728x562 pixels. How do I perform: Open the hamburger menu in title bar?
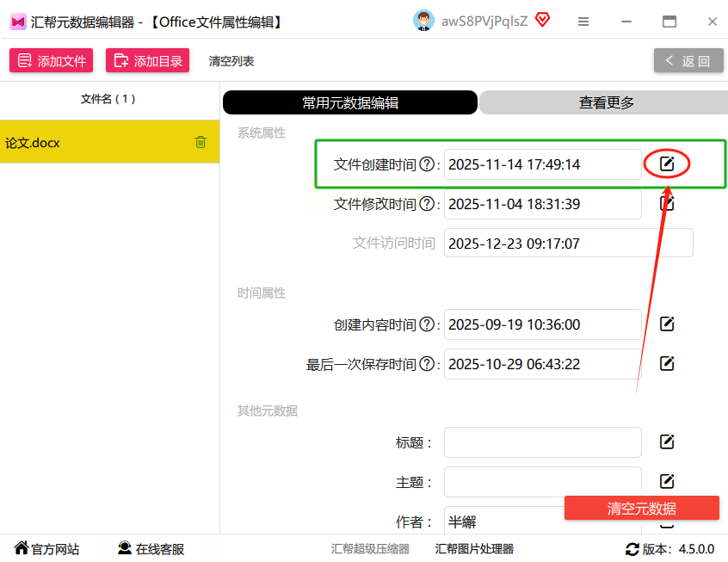point(583,22)
